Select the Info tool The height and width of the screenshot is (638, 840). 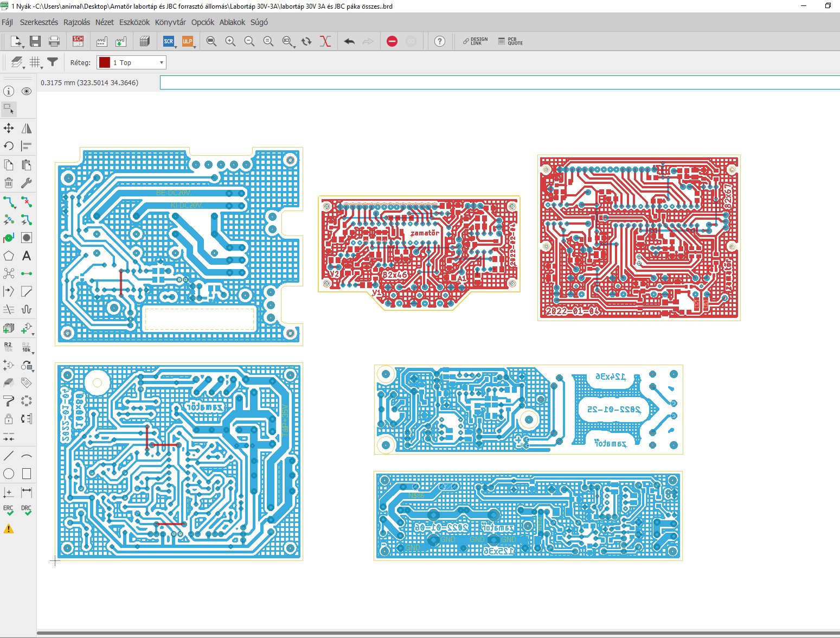[9, 91]
